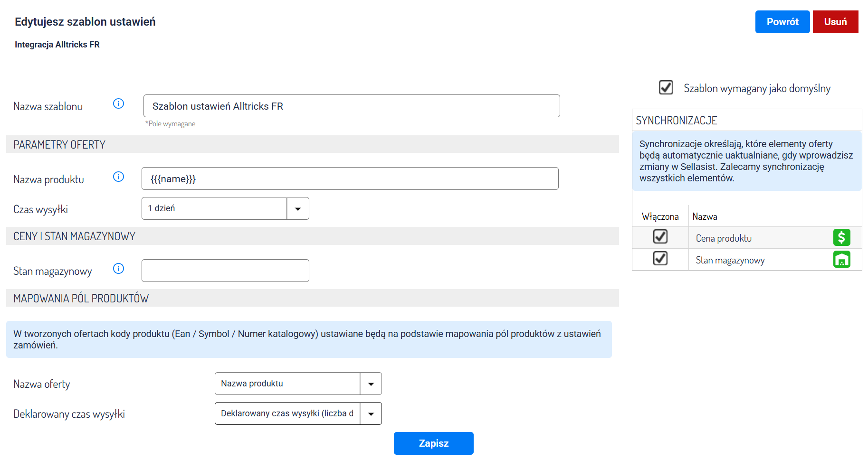
Task: Click the Ceny i stan magazynowy header
Action: click(x=74, y=236)
